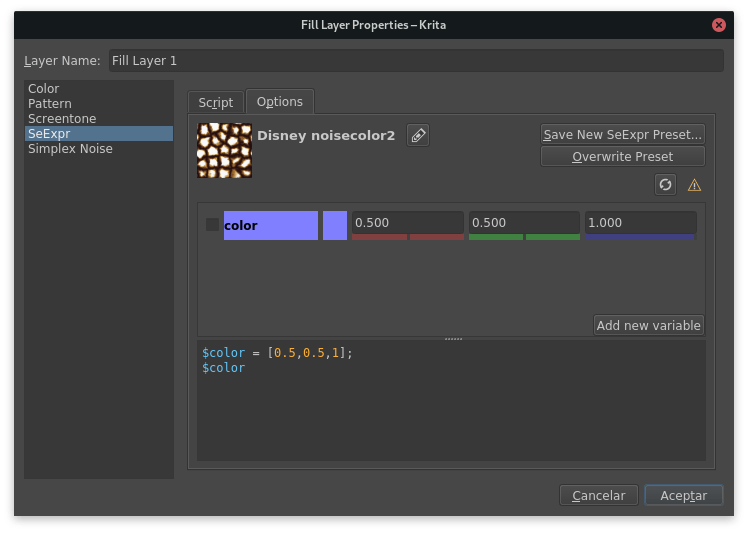Click the red channel 0.500 slider

(407, 223)
